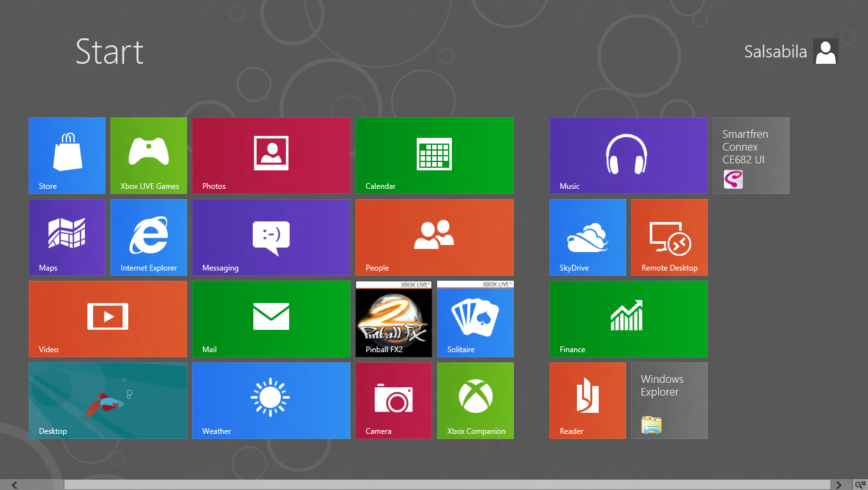Screen dimensions: 868x490
Task: Open the Finance app
Action: tap(628, 318)
